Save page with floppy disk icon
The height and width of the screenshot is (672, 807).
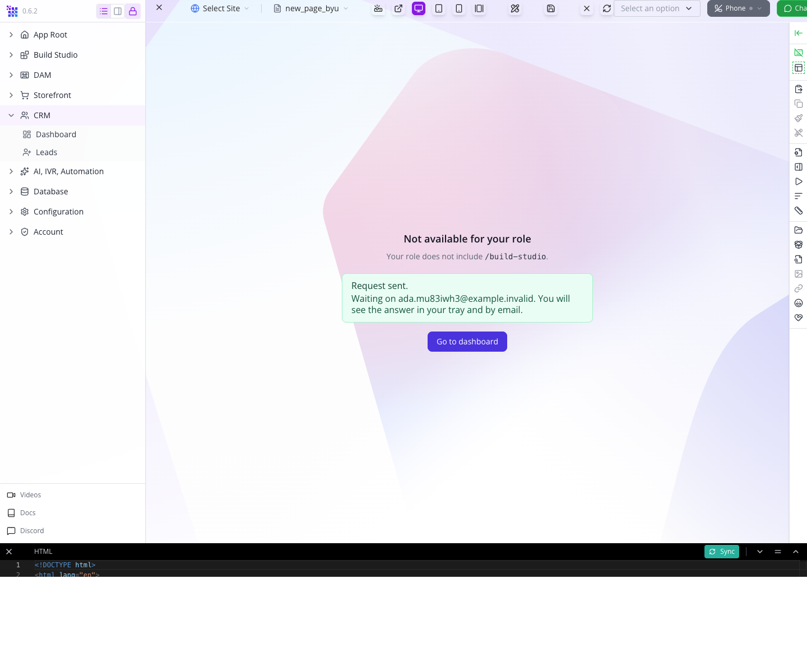click(551, 8)
